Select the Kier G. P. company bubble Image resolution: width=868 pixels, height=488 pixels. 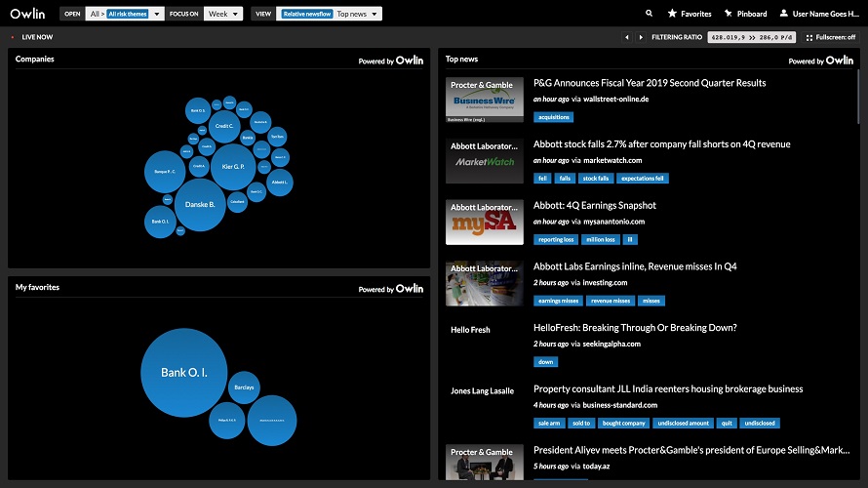233,166
